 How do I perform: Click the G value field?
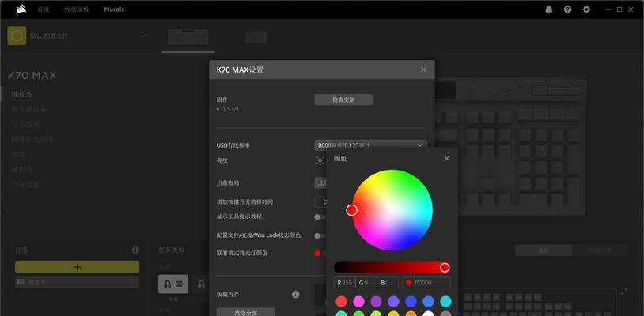click(x=366, y=282)
